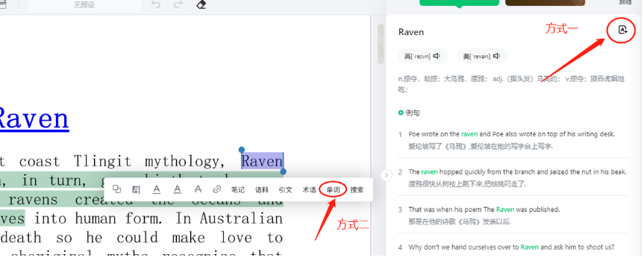Collapse the side panel with the arrow handle
Screen dimensions: 644x269
[x=387, y=175]
